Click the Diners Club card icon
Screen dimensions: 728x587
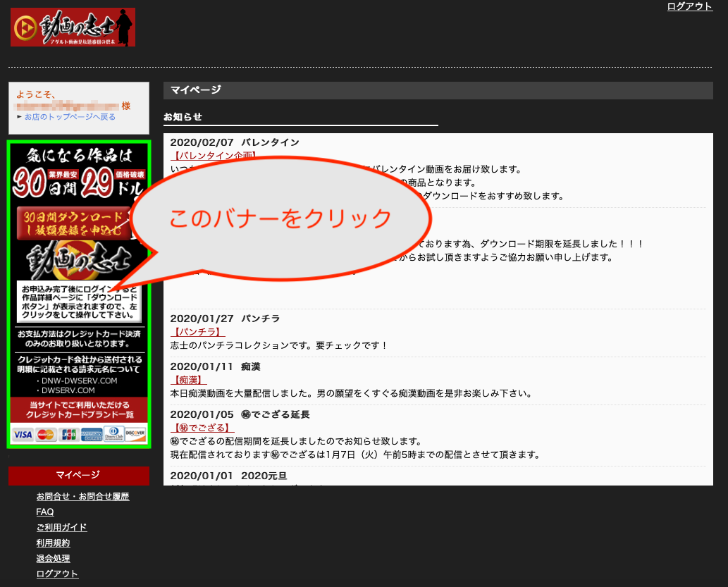[x=113, y=434]
